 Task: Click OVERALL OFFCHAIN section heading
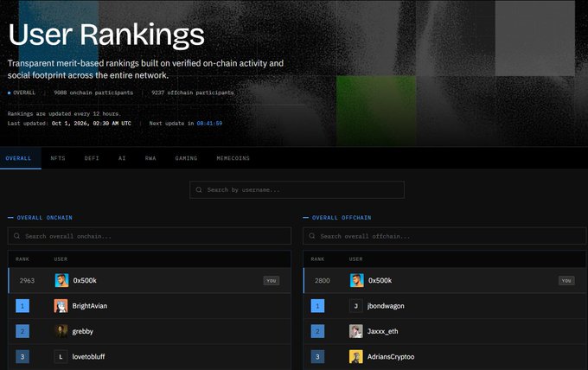[x=342, y=218]
